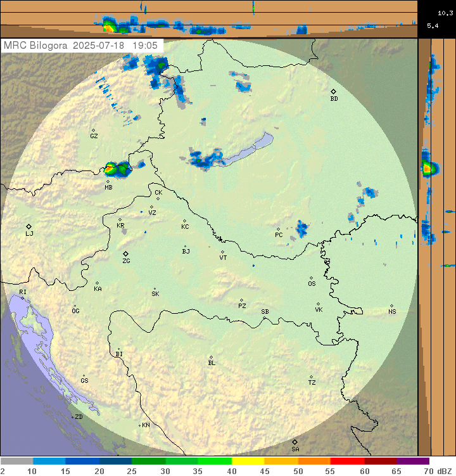Click the ZG city marker diamond
Screen dimensions: 456x476
click(x=125, y=254)
